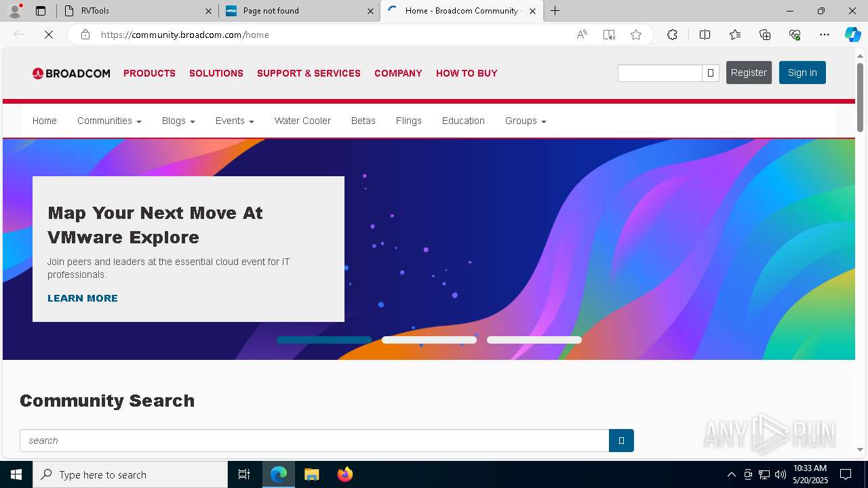Click the Community Search submit icon

[x=621, y=441]
